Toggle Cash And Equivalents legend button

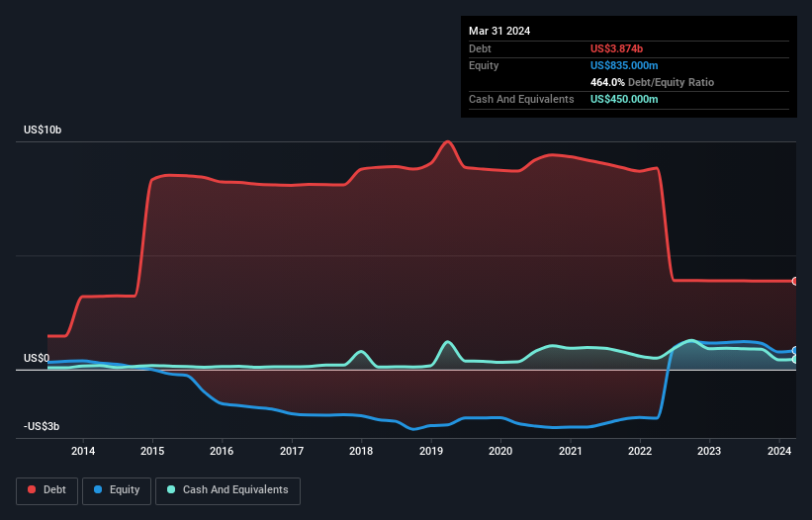point(227,490)
